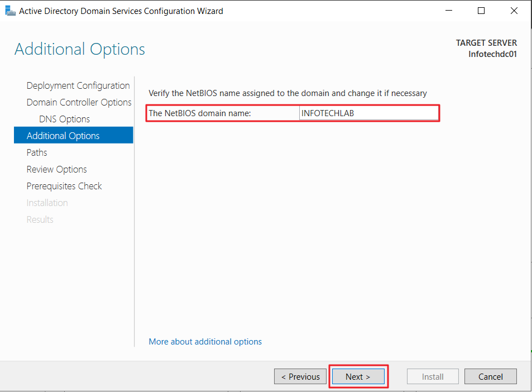Open the Review Options step
This screenshot has height=392, width=532.
coord(56,169)
